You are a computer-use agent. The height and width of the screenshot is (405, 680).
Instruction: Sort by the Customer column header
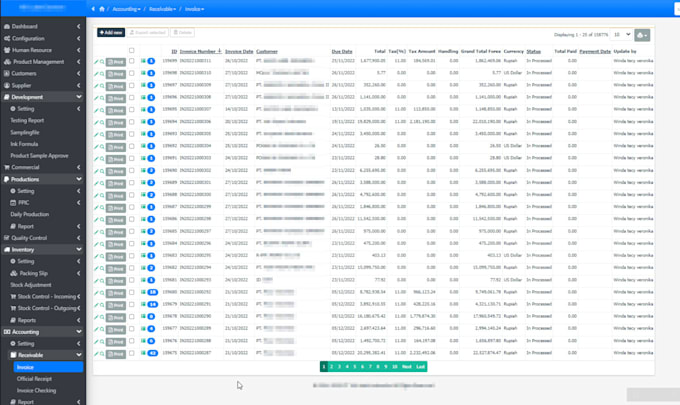pyautogui.click(x=267, y=52)
